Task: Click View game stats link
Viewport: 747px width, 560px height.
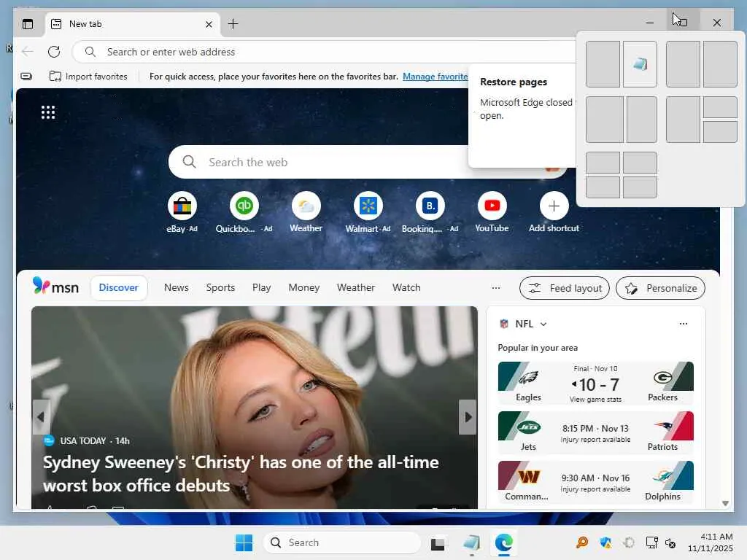Action: (595, 400)
